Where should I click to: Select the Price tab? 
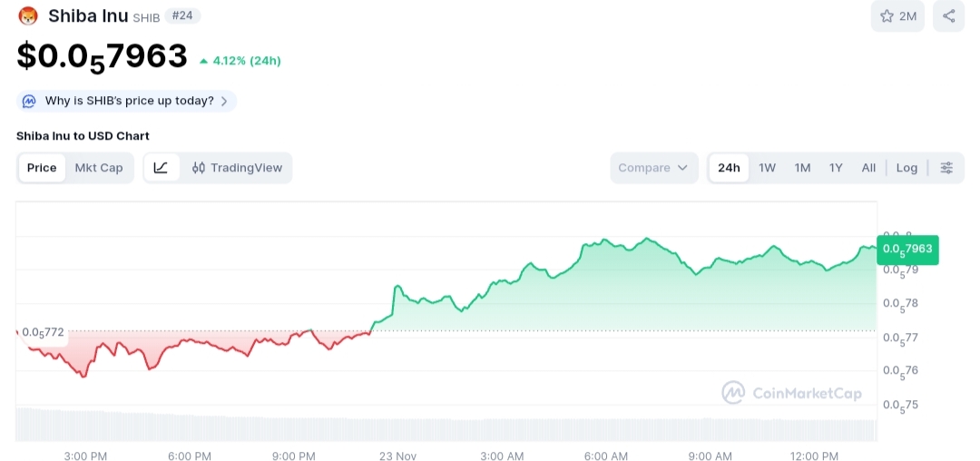[42, 167]
